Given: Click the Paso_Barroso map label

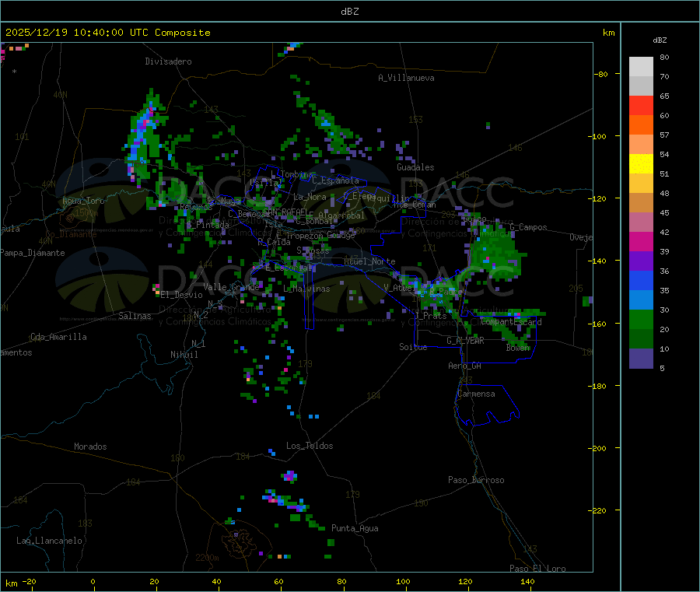Looking at the screenshot, I should (x=476, y=480).
